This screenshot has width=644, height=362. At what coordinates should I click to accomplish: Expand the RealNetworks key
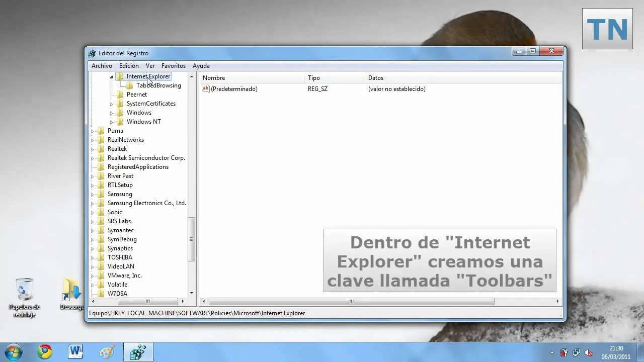pos(93,140)
